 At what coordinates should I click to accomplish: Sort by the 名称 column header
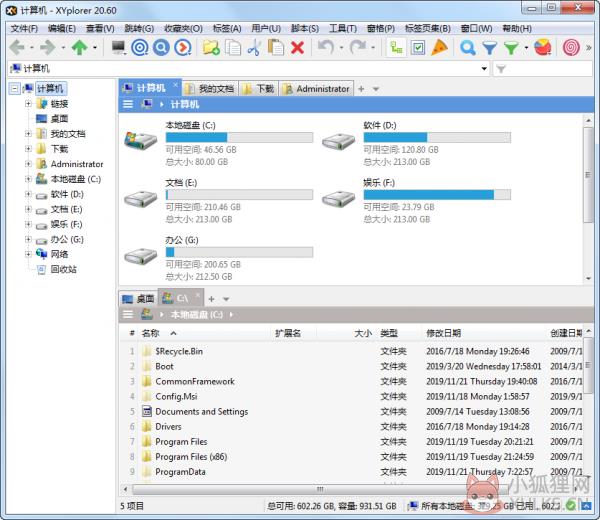[x=150, y=333]
